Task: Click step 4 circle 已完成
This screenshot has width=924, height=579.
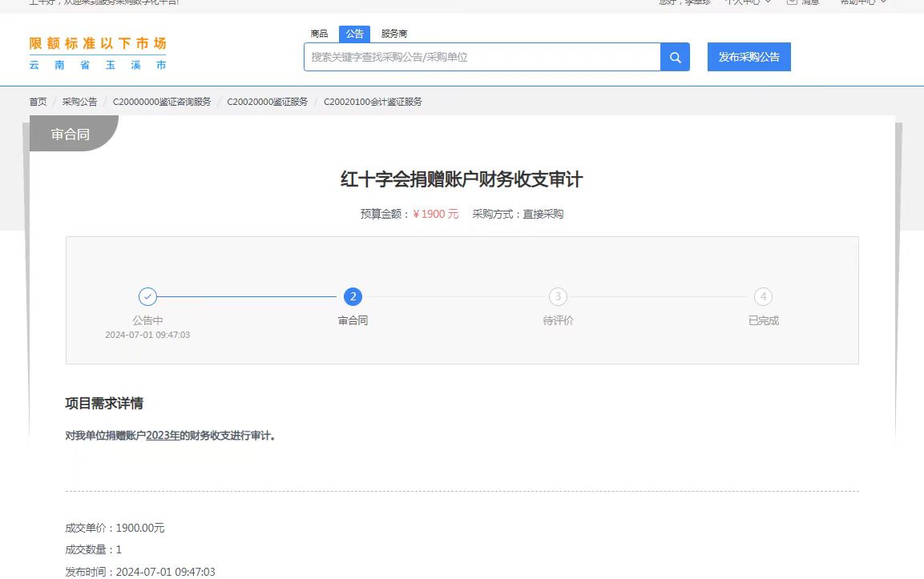Action: point(763,297)
